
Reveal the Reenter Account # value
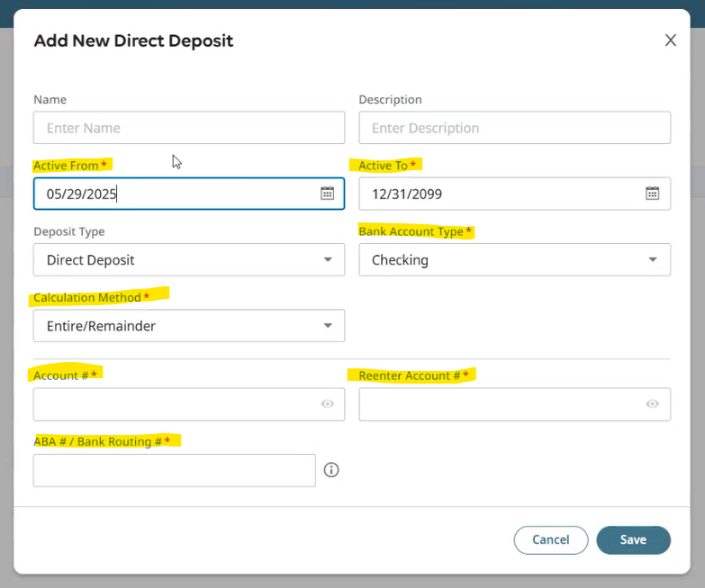click(x=653, y=404)
